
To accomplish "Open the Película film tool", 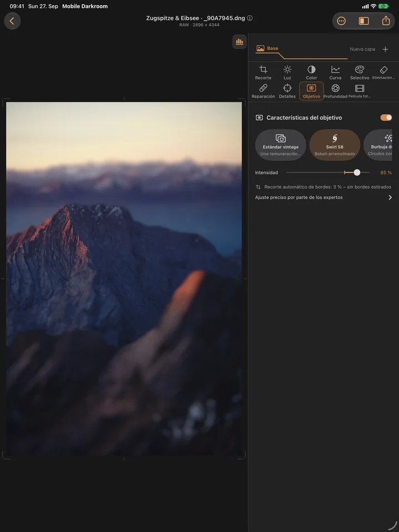I will point(360,91).
